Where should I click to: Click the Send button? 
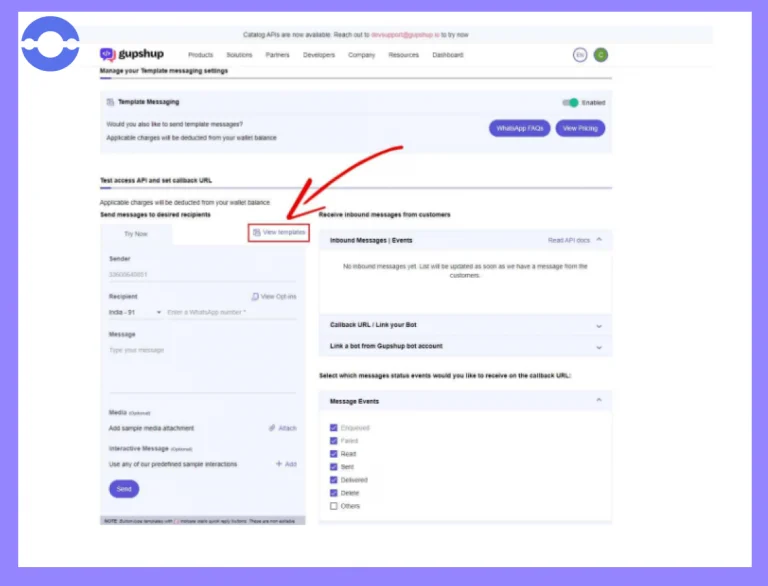[x=124, y=489]
